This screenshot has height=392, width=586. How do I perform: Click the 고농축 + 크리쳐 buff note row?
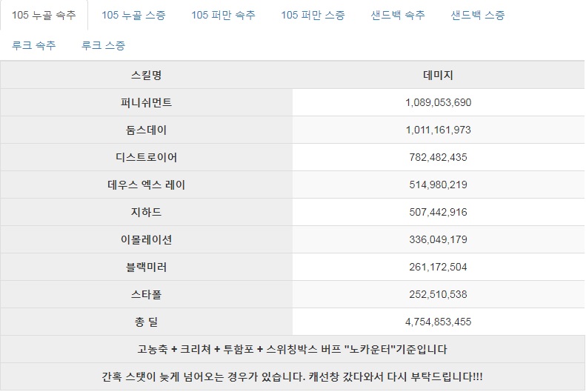pos(292,350)
